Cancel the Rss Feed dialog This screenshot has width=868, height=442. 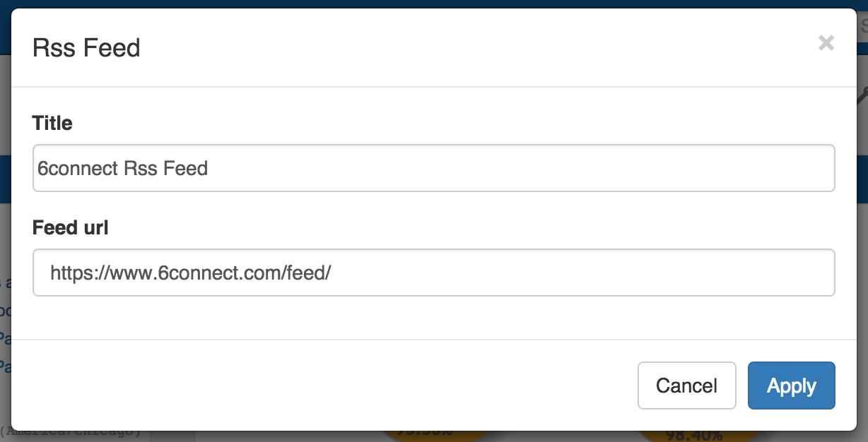point(686,386)
